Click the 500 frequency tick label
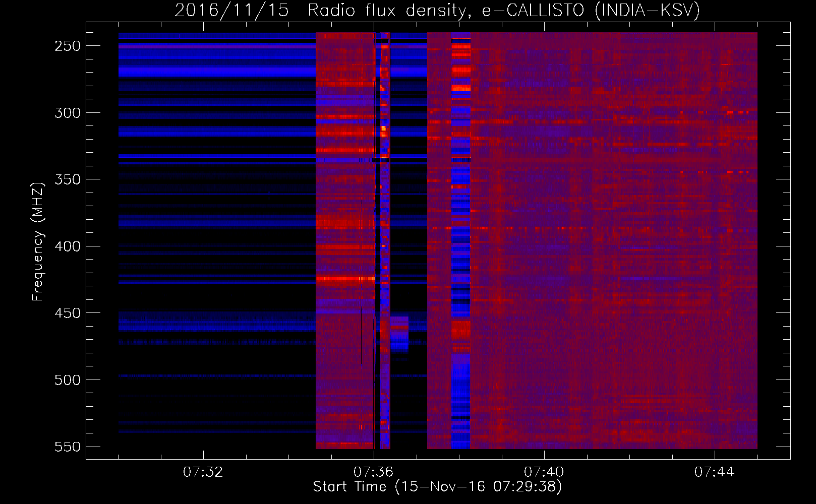Viewport: 816px width, 504px height. tap(68, 380)
